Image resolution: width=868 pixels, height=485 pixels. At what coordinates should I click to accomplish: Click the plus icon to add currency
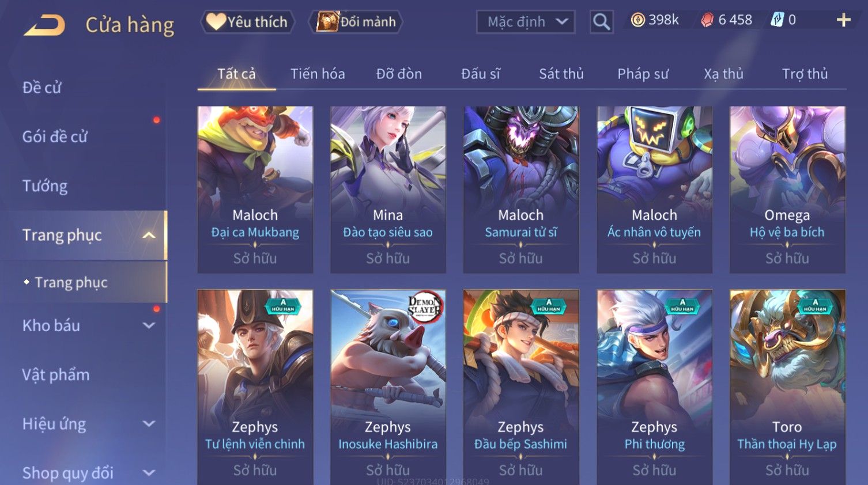tap(843, 20)
